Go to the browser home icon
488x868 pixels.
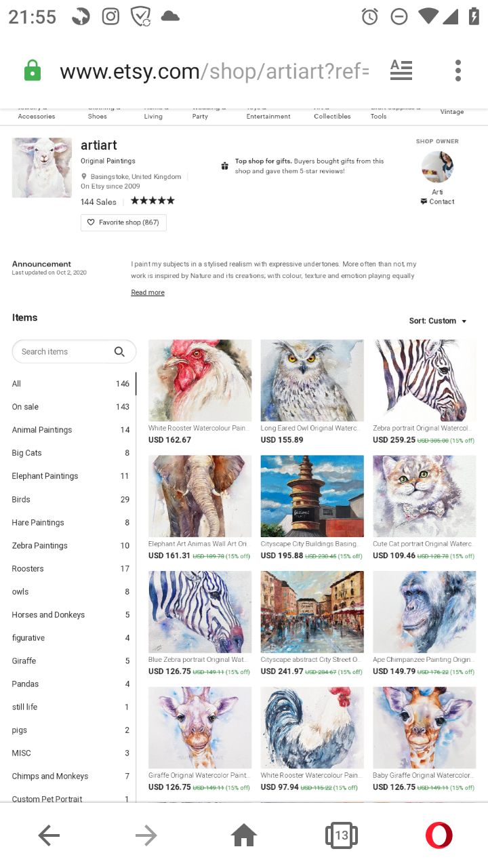(244, 835)
